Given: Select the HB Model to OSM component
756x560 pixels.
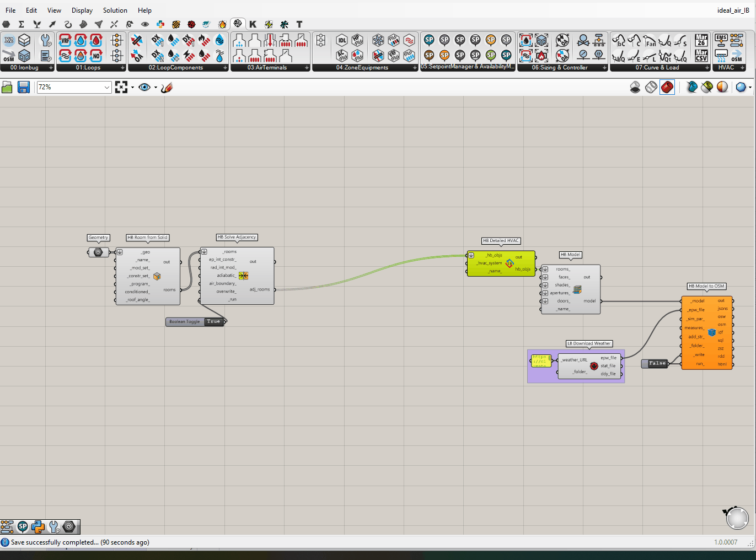Looking at the screenshot, I should coord(707,332).
